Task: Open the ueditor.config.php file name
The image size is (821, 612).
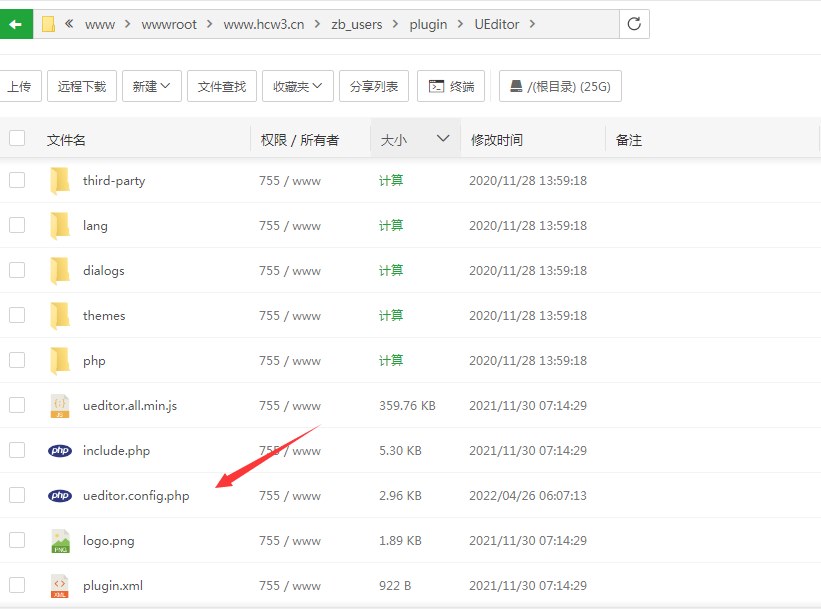Action: (x=136, y=496)
